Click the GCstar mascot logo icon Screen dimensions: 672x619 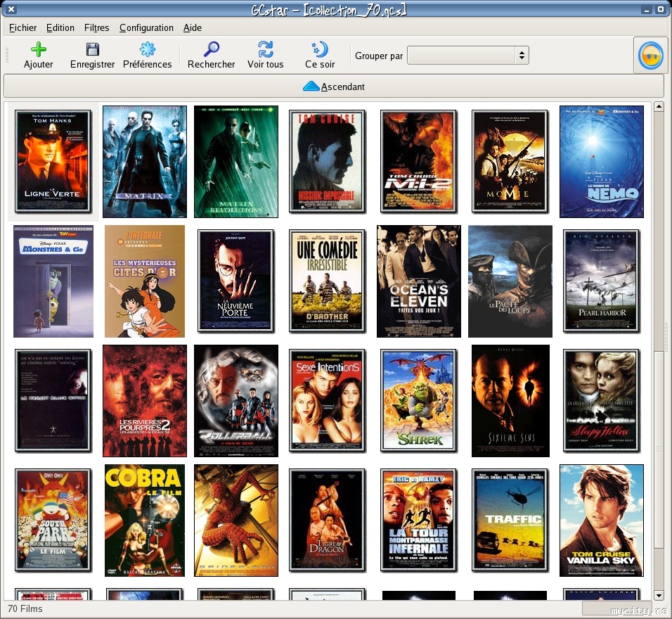pyautogui.click(x=650, y=55)
